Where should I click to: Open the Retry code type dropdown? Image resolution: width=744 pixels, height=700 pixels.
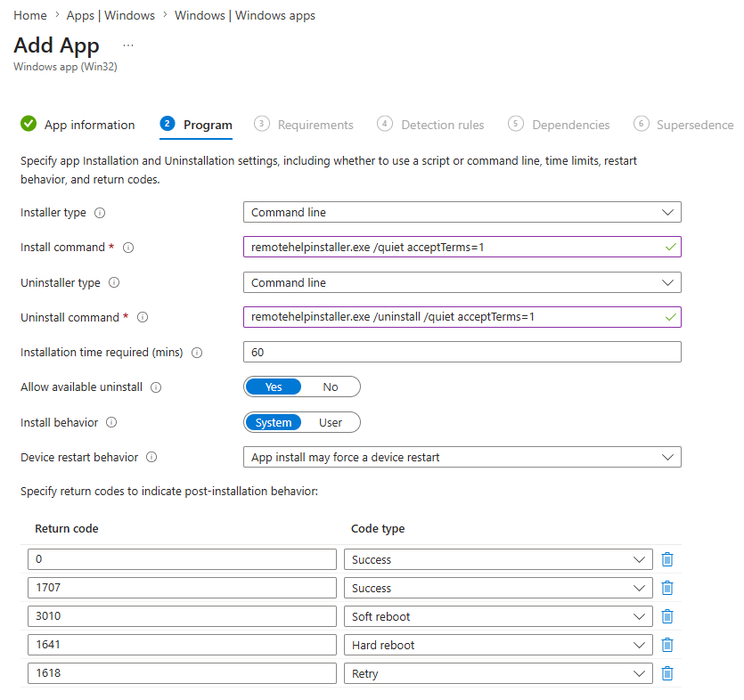tap(498, 673)
